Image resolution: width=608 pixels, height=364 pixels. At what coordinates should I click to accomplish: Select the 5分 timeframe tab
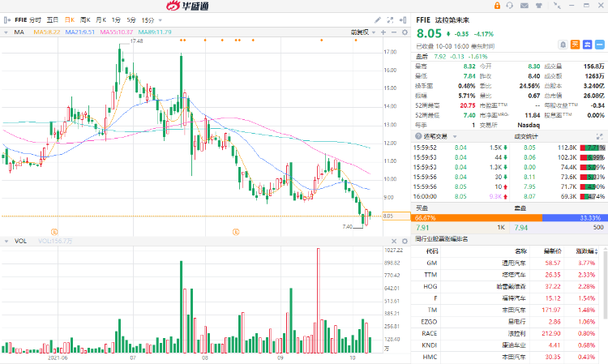131,19
